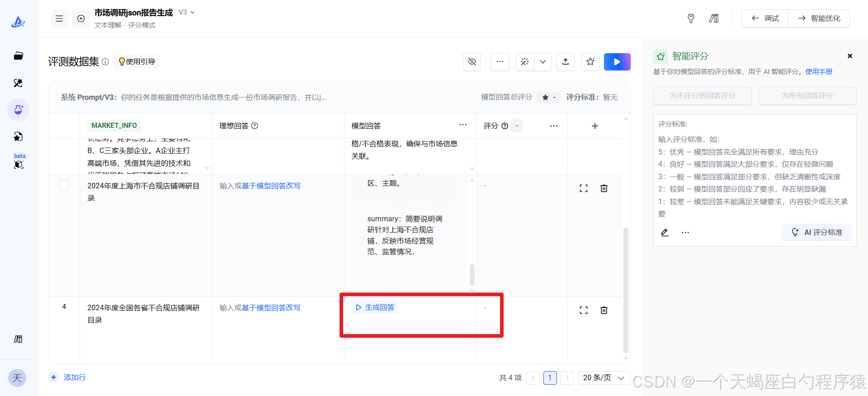Delete row 4 with trash icon

[x=604, y=310]
